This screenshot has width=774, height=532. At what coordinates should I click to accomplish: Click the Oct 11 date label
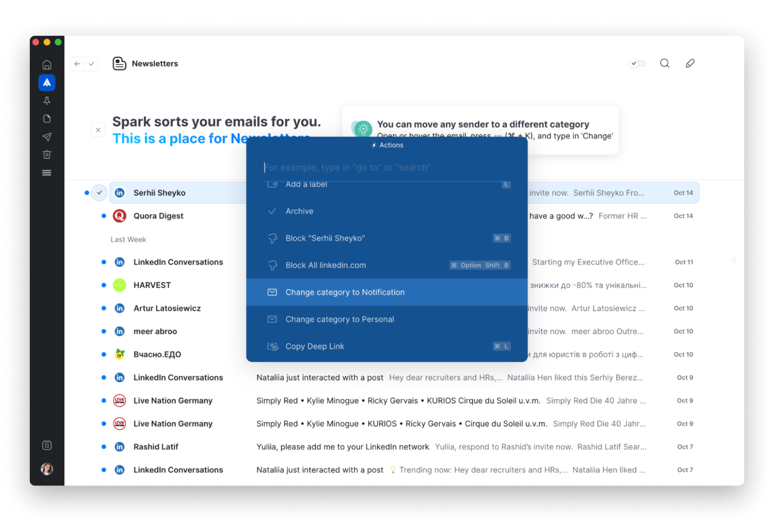[684, 262]
